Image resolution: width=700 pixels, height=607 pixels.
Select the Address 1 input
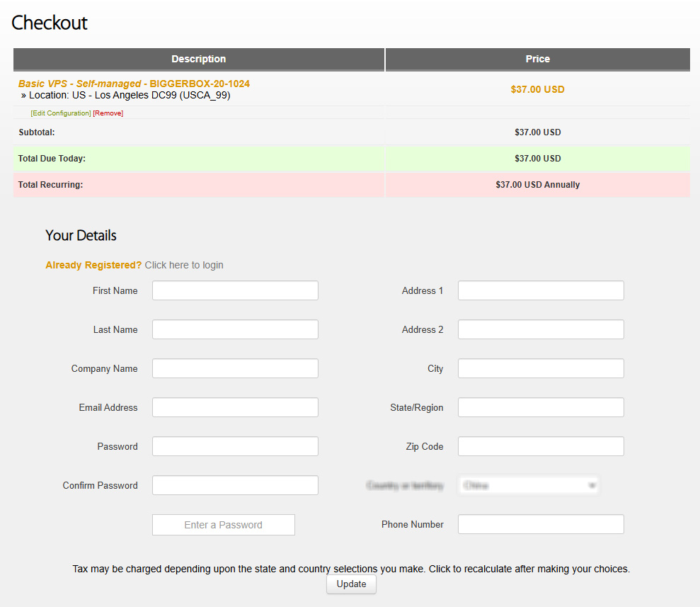click(541, 290)
